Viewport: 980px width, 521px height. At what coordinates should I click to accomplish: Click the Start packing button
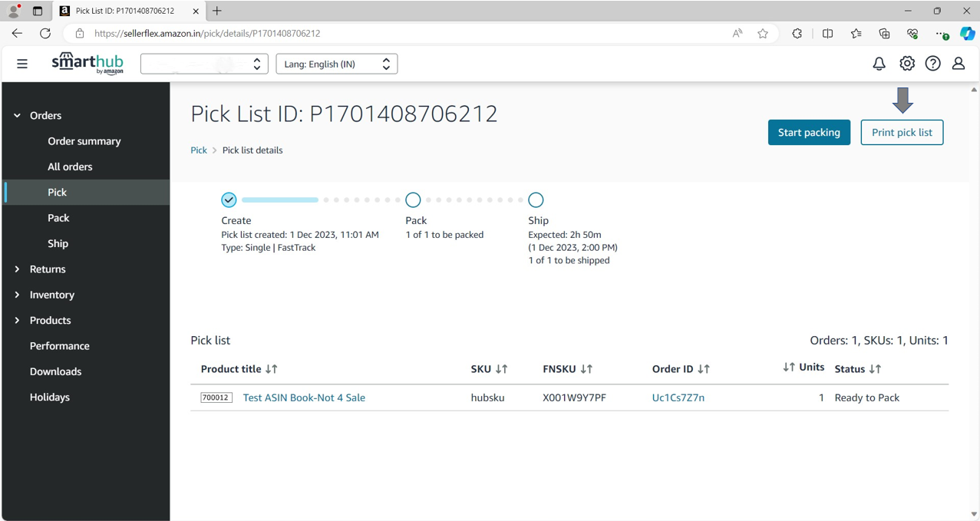809,133
